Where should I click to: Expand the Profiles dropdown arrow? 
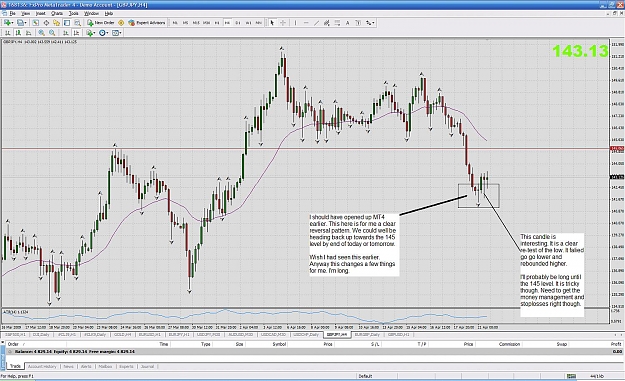(x=26, y=23)
